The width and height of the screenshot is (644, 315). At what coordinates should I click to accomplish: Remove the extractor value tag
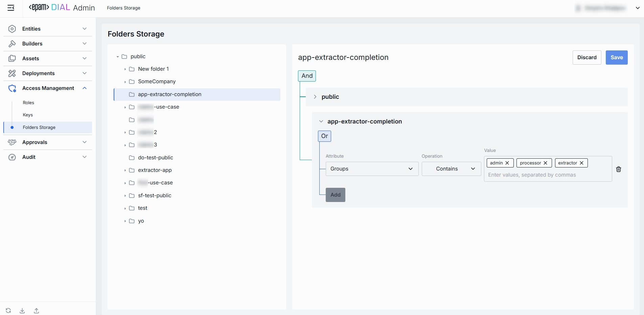click(x=582, y=163)
